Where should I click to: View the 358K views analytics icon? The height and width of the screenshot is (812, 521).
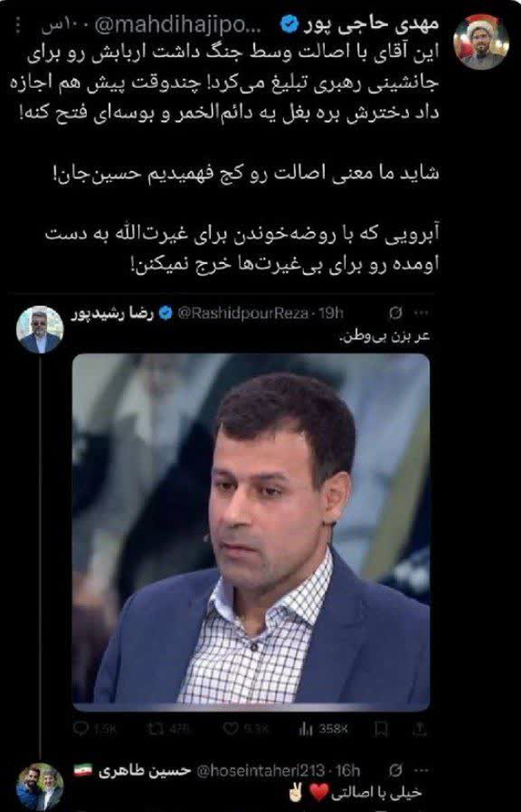306,729
